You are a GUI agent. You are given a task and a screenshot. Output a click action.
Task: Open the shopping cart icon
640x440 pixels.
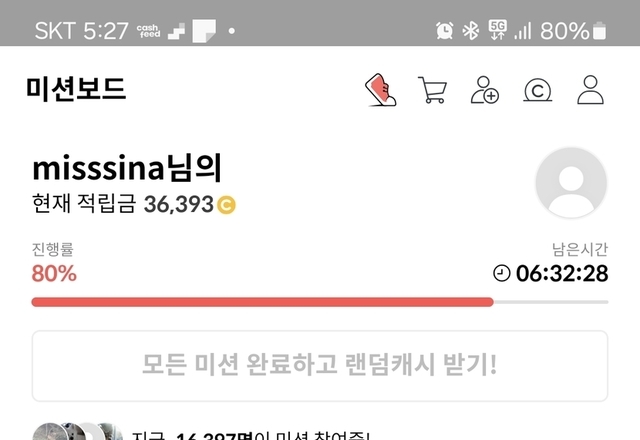click(x=433, y=90)
